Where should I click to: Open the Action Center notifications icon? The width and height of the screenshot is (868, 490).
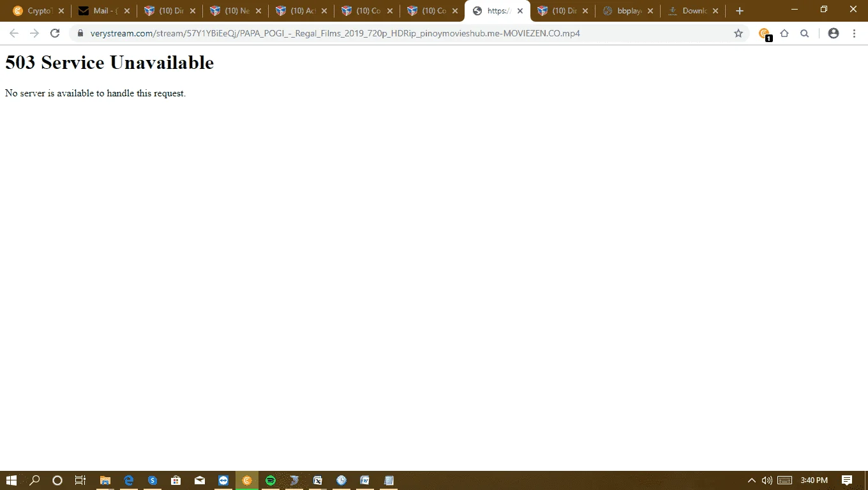[x=847, y=480]
